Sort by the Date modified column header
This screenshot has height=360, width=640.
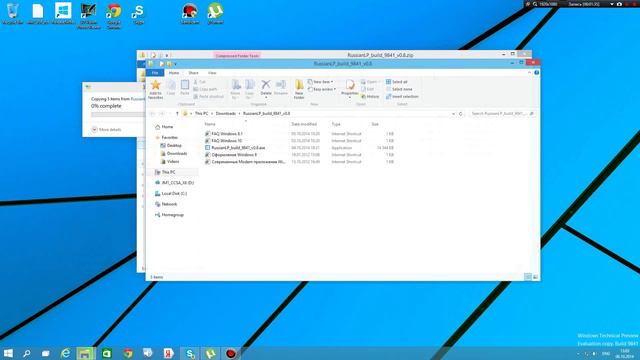click(x=304, y=124)
